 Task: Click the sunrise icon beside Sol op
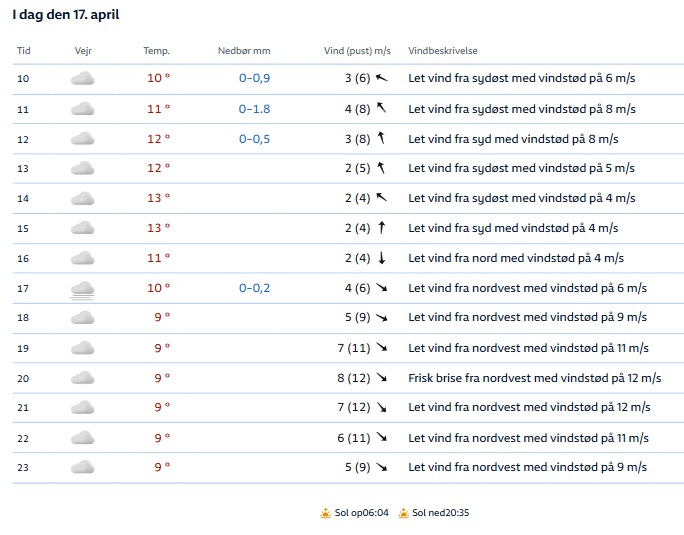(x=325, y=513)
